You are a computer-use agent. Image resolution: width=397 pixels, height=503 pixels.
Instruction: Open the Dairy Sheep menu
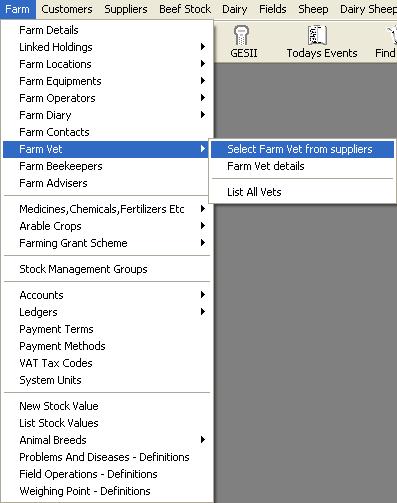pyautogui.click(x=368, y=9)
